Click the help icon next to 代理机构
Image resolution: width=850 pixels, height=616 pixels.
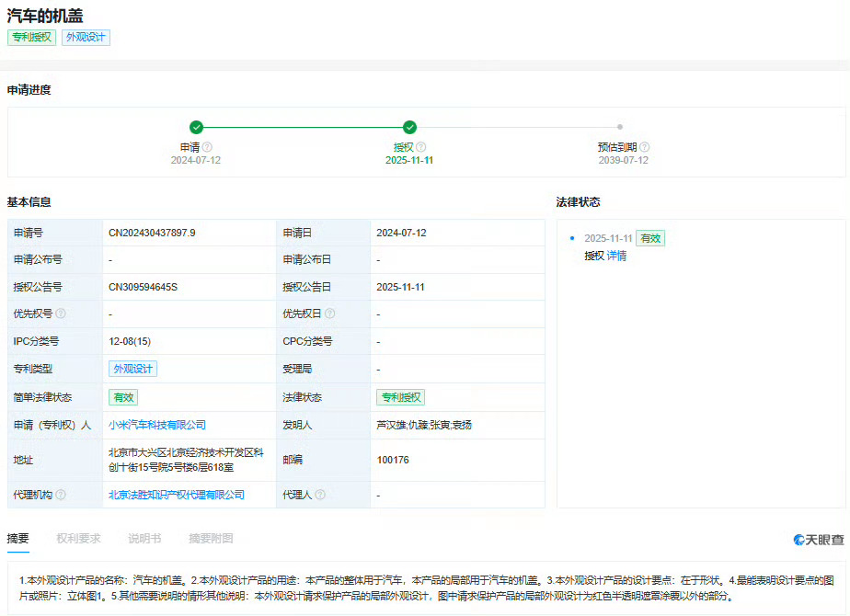59,494
